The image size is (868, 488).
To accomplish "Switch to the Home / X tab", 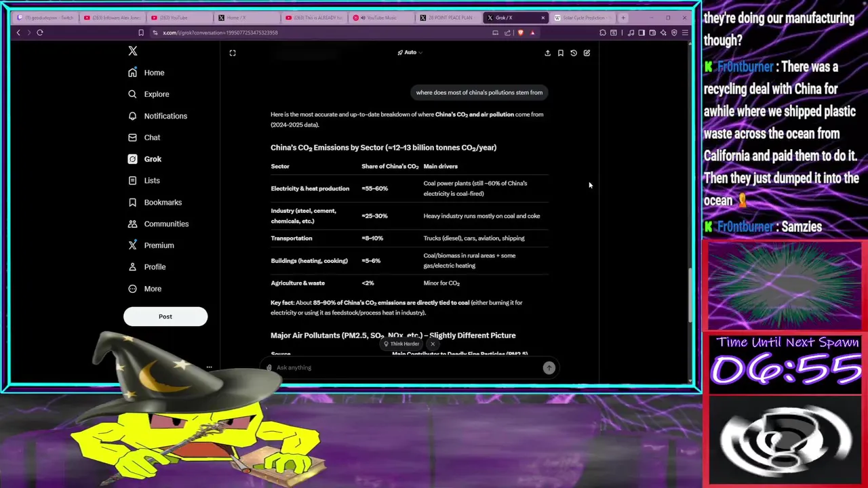I will (245, 18).
